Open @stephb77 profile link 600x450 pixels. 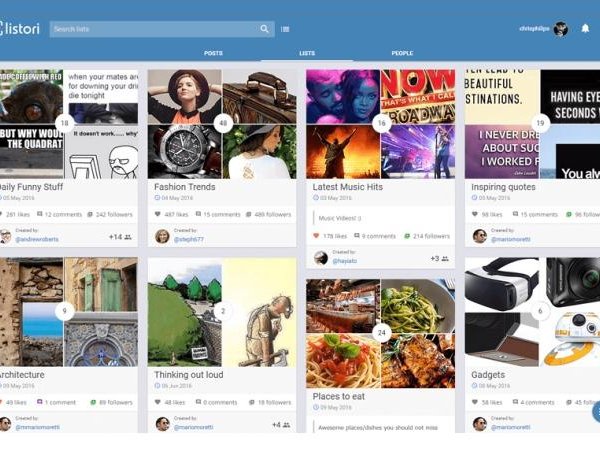(188, 240)
